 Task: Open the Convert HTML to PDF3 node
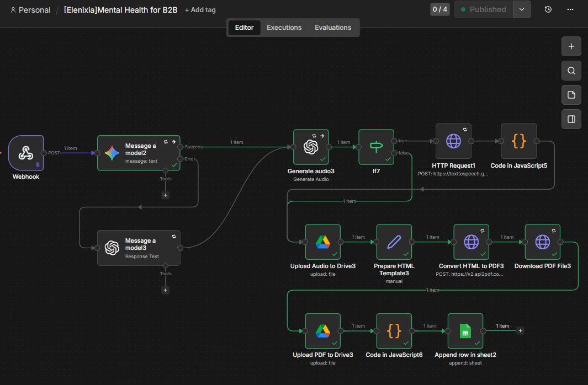472,242
